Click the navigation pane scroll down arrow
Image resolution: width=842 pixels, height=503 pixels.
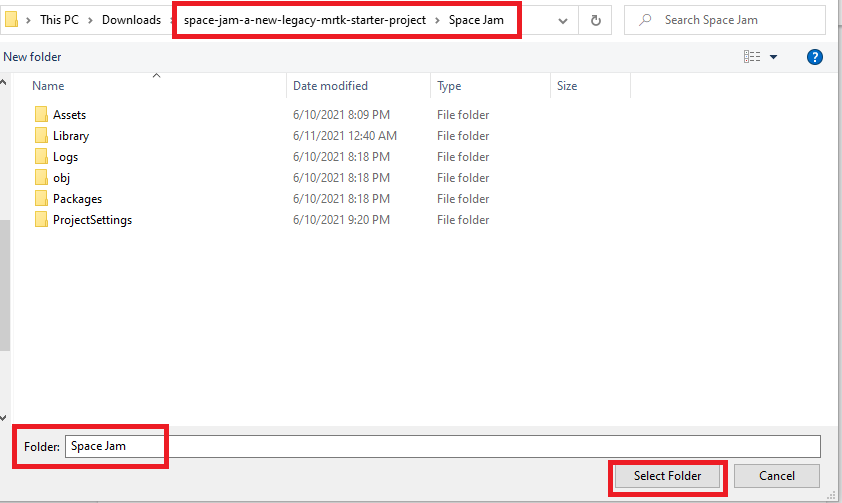[3, 418]
